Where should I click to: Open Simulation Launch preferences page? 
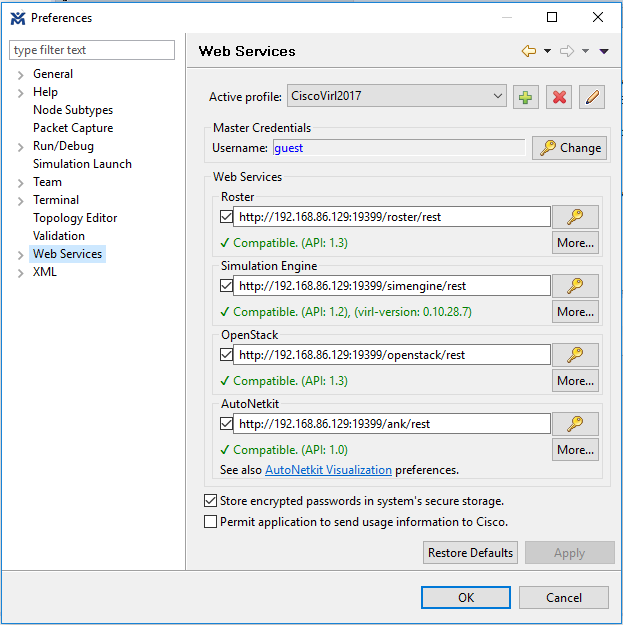(x=82, y=164)
